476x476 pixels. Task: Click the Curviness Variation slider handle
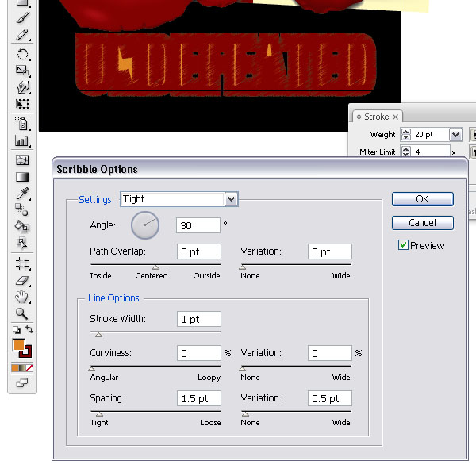pyautogui.click(x=242, y=369)
